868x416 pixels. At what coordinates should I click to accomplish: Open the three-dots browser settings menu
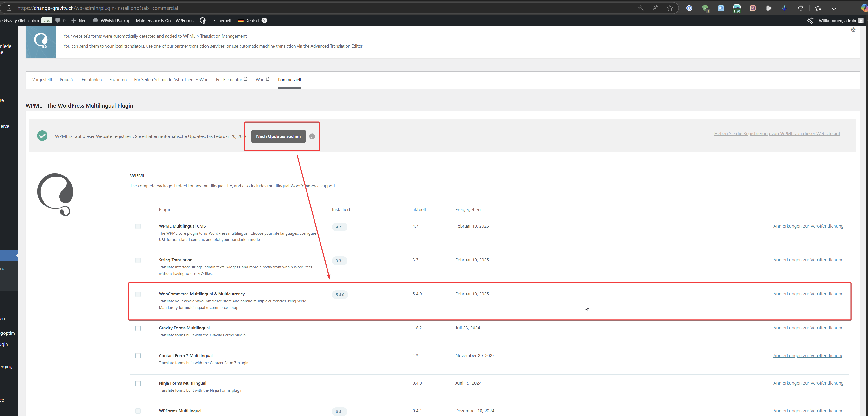(x=850, y=8)
